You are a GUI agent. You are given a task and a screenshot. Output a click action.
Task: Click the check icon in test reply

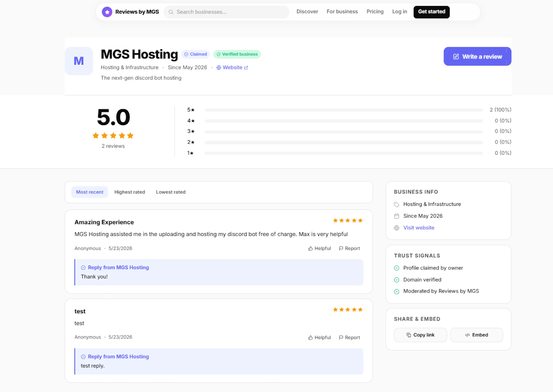click(x=83, y=357)
